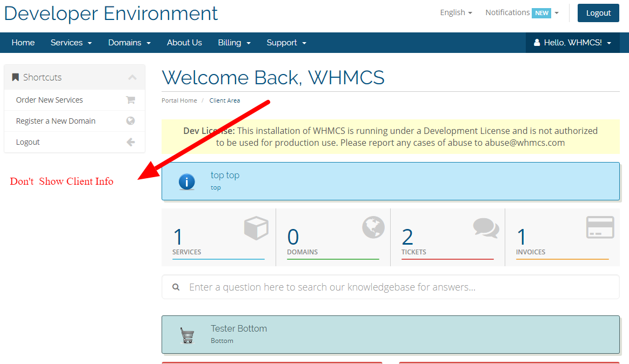629x364 pixels.
Task: Collapse the Shortcuts panel chevron
Action: 132,77
